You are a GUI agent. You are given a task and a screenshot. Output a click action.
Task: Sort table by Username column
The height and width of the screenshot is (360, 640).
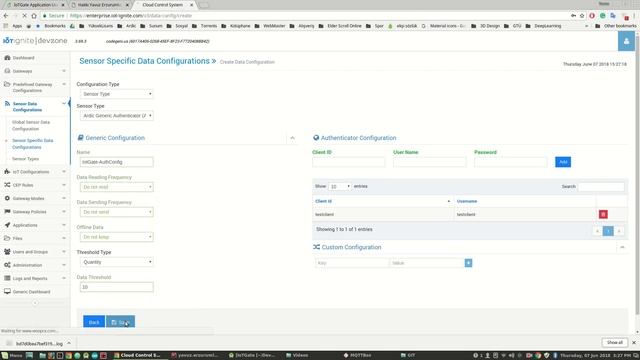click(x=525, y=201)
